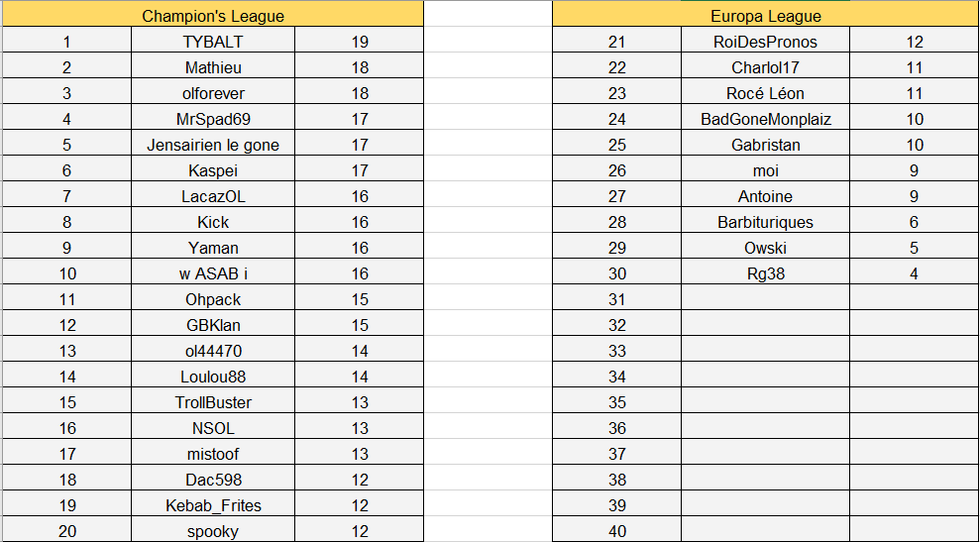Click the olforever cell
This screenshot has height=542, width=980.
click(x=213, y=93)
